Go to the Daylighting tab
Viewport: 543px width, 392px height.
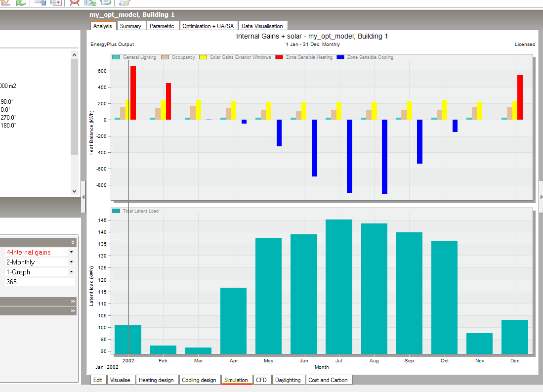click(x=288, y=380)
